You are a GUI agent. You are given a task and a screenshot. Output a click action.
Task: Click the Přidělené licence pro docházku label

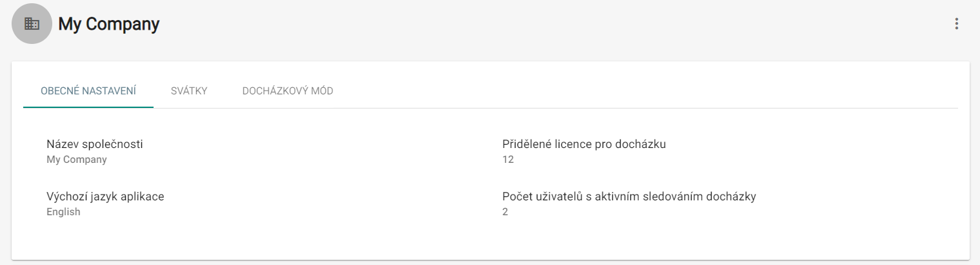pyautogui.click(x=584, y=144)
